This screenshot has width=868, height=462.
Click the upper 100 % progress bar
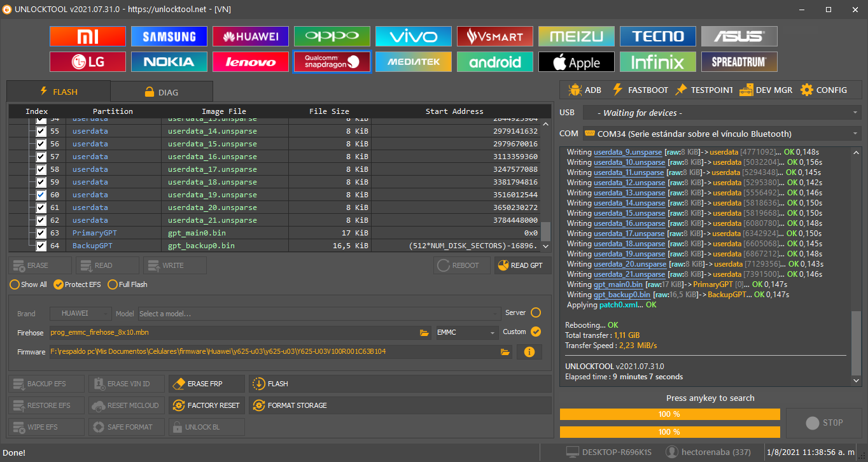pos(669,414)
